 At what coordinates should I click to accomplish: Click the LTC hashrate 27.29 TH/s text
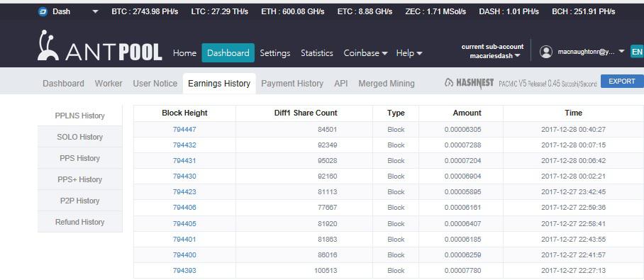[219, 11]
